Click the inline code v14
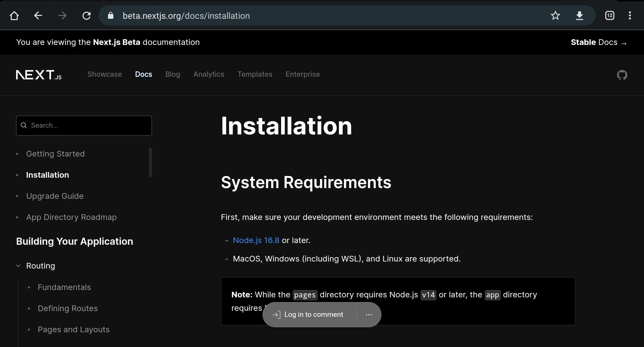Image resolution: width=644 pixels, height=347 pixels. point(428,295)
